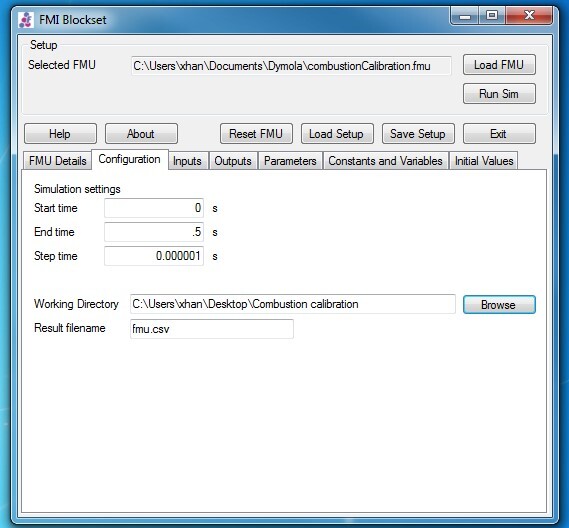Click Load Setup button

[x=337, y=134]
